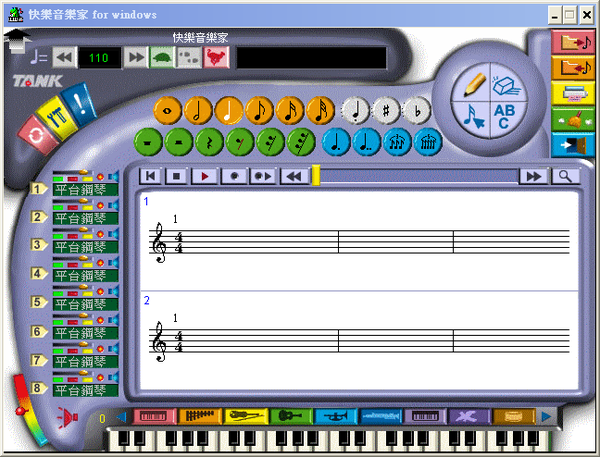Select the sixteenth rest button
The width and height of the screenshot is (600, 457).
271,142
